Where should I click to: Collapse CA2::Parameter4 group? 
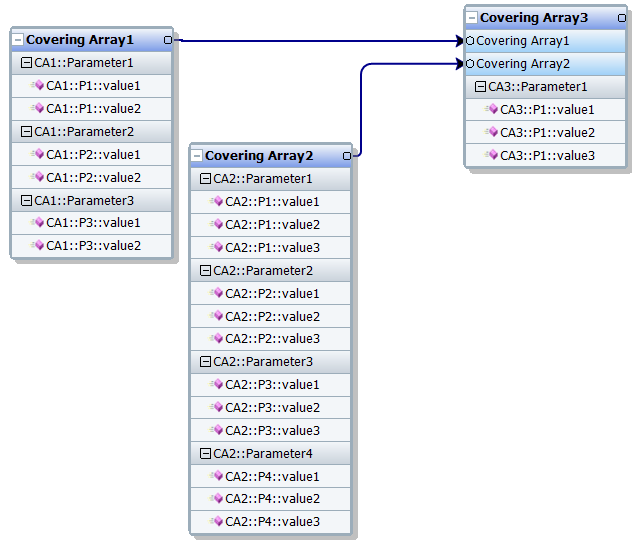coord(206,454)
